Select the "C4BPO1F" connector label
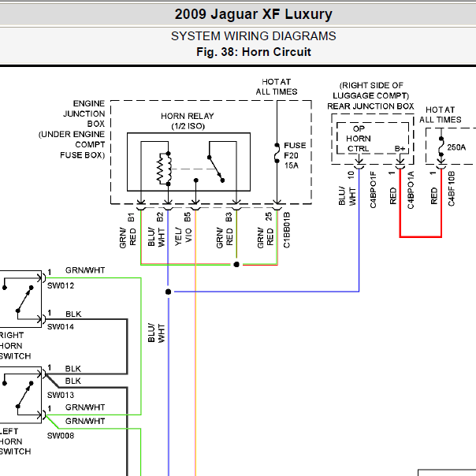The height and width of the screenshot is (476, 476). 373,190
